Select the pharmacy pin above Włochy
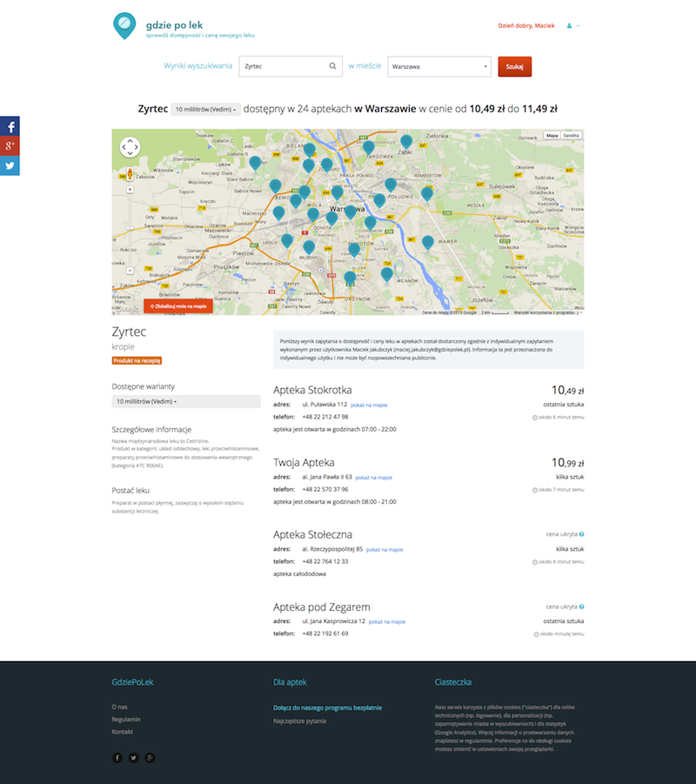This screenshot has height=784, width=696. tap(309, 247)
